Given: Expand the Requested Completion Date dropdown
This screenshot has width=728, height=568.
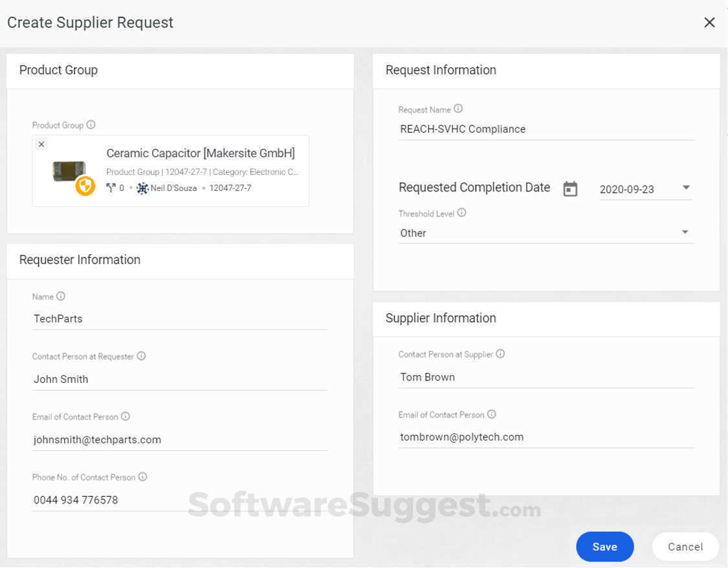Looking at the screenshot, I should [x=686, y=188].
